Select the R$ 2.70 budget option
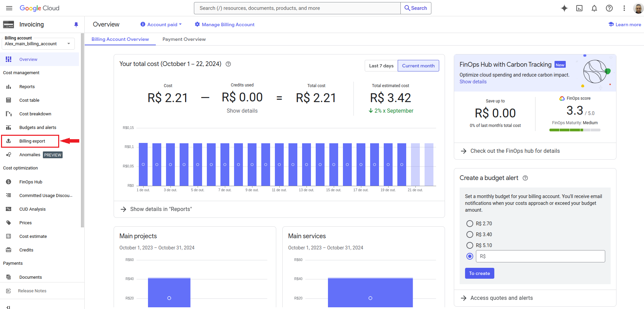 (x=470, y=224)
